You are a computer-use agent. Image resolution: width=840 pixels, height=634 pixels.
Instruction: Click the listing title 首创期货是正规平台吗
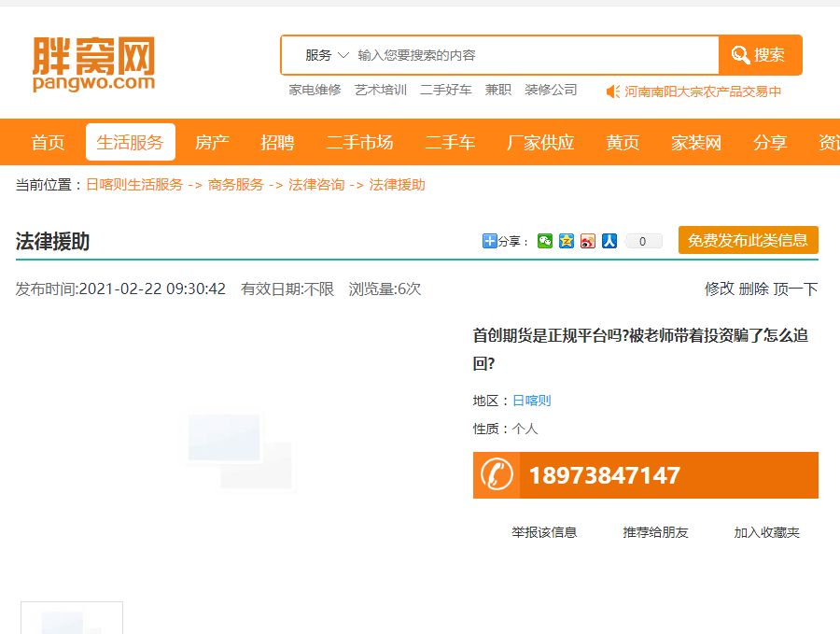click(640, 349)
